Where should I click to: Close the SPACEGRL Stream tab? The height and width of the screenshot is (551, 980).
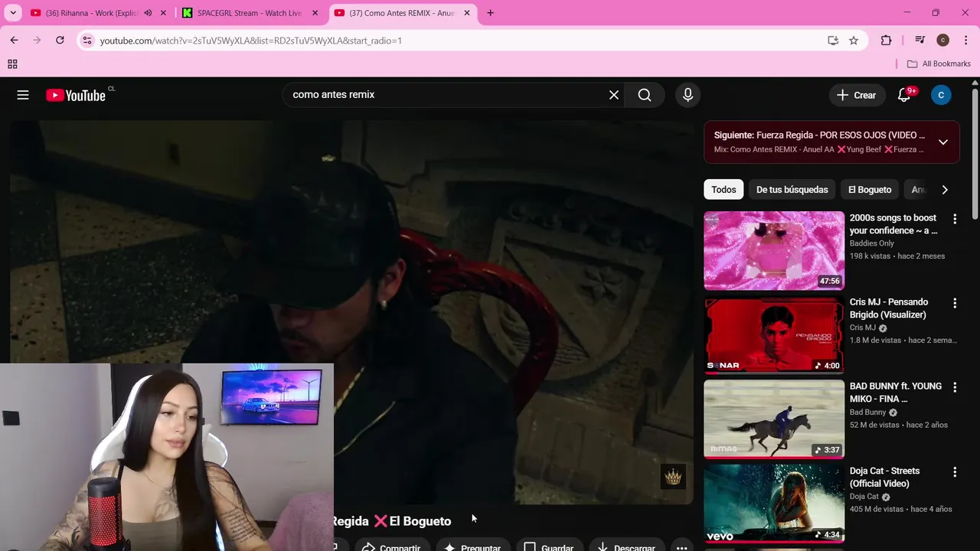[315, 13]
